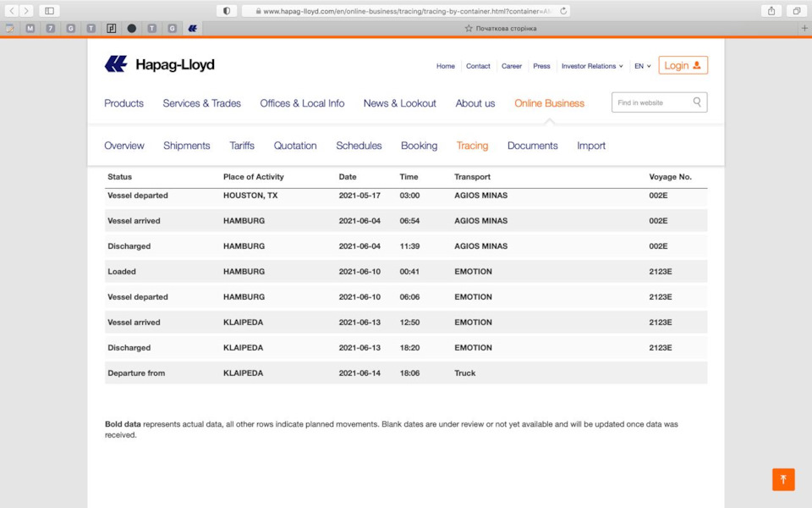Select the Tracing submenu item
812x508 pixels.
(472, 146)
